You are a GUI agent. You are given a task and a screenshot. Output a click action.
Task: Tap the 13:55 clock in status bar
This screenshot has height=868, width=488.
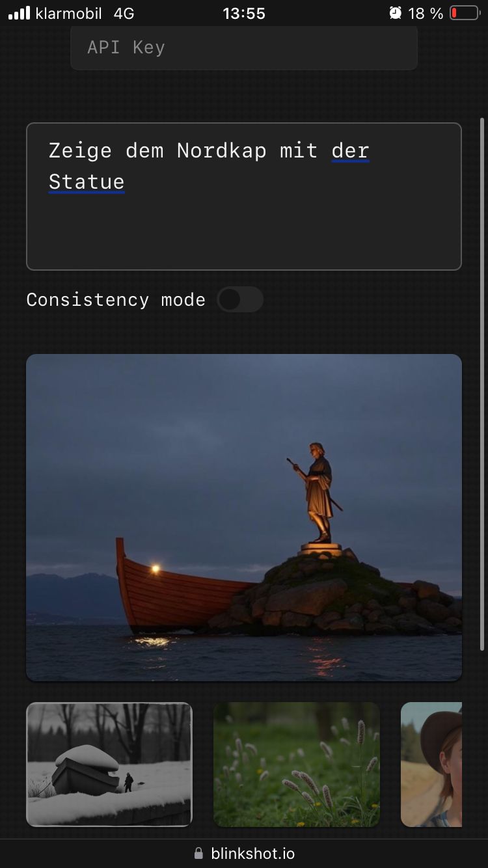[x=244, y=13]
